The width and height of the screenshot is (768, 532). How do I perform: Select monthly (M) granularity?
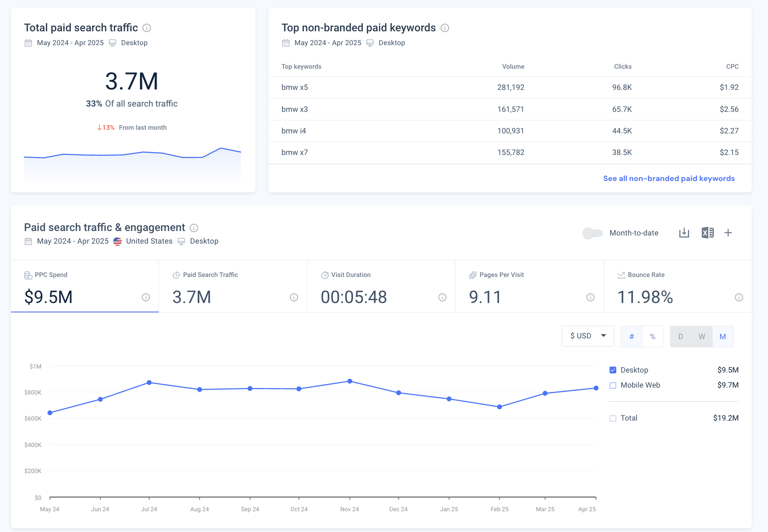723,336
